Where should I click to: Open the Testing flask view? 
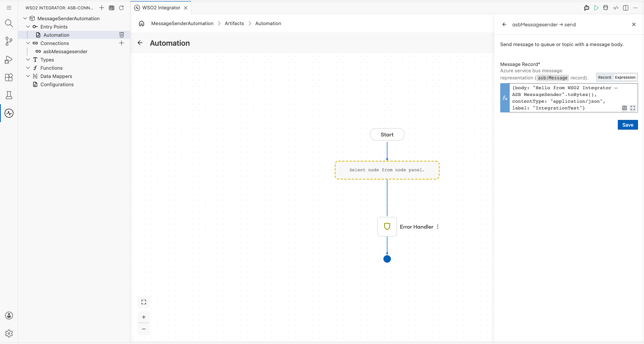tap(9, 95)
